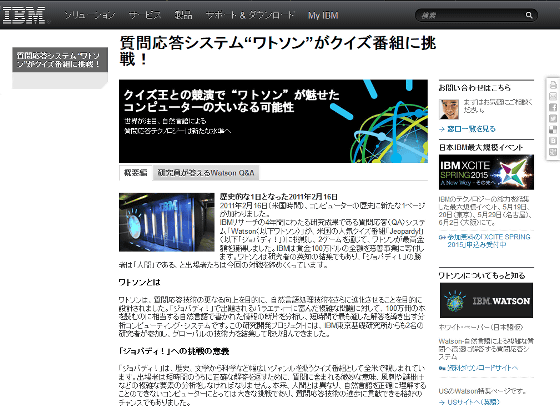Click the heading お問い合わせはこちら
Image resolution: width=560 pixels, height=411 pixels.
pos(475,88)
